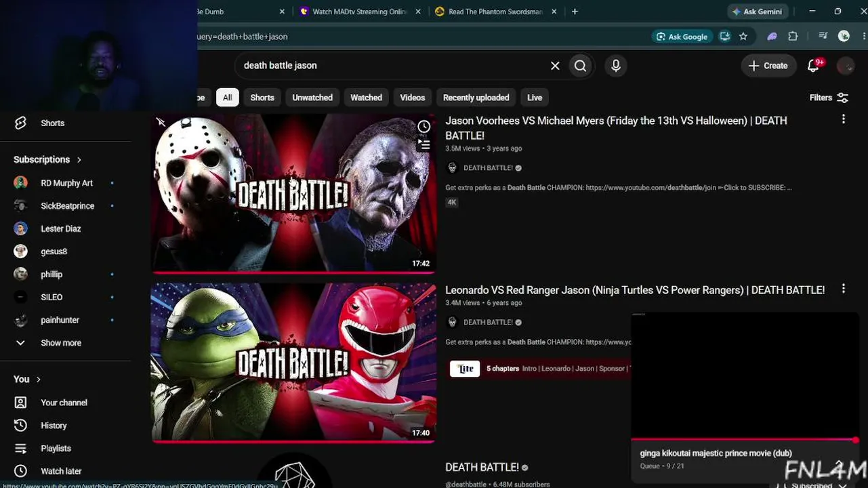Clear the search box with the X
Image resolution: width=868 pixels, height=488 pixels.
pos(555,66)
